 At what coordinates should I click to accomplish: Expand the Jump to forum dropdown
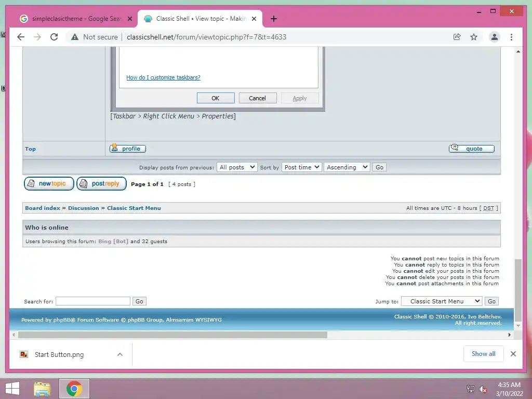[442, 301]
